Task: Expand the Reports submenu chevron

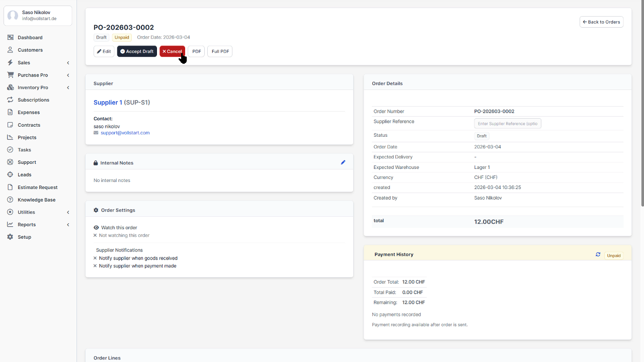Action: (x=68, y=225)
